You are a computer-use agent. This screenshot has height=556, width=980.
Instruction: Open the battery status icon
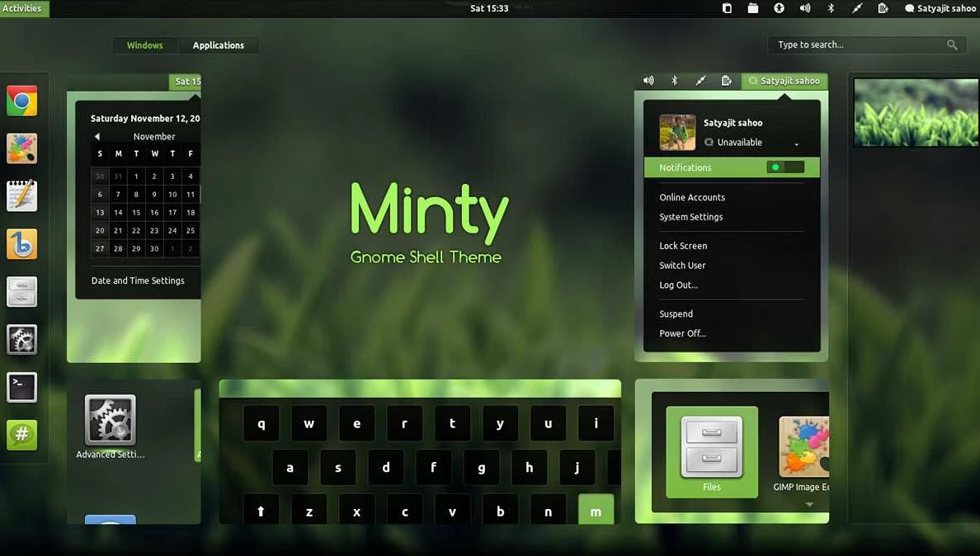882,8
